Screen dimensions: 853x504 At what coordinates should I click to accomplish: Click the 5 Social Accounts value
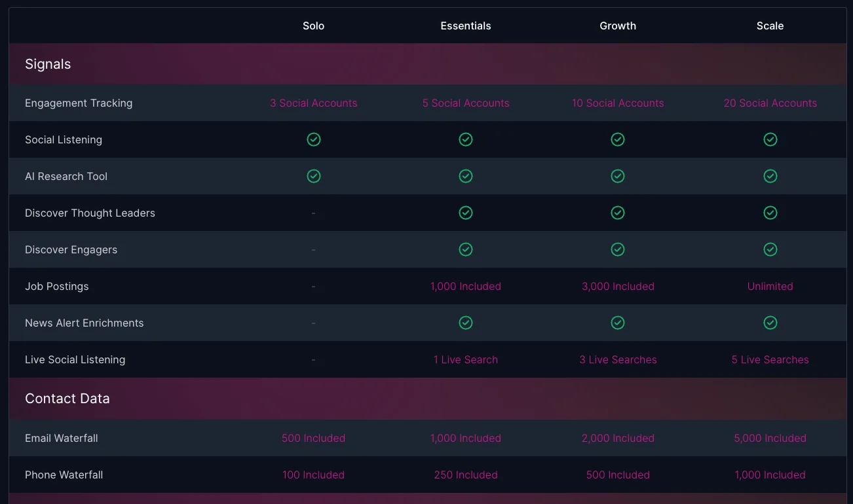466,103
